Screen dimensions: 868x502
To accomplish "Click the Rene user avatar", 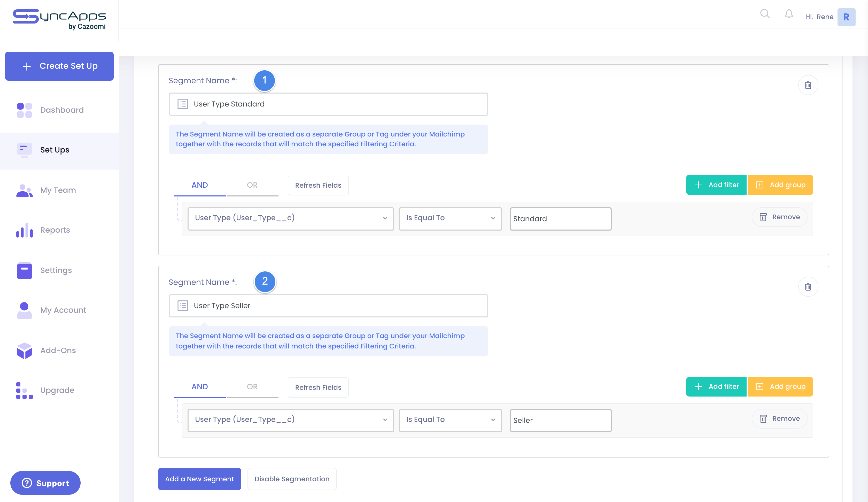I will pyautogui.click(x=846, y=17).
